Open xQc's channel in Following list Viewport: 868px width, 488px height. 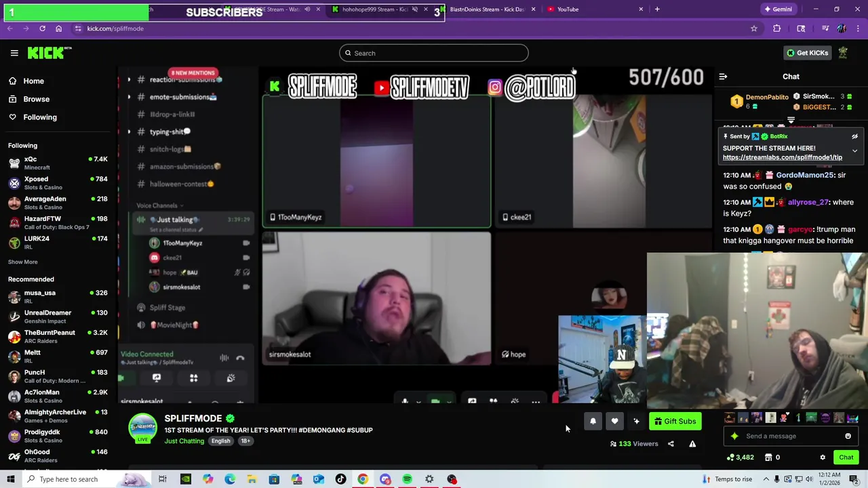[58, 163]
